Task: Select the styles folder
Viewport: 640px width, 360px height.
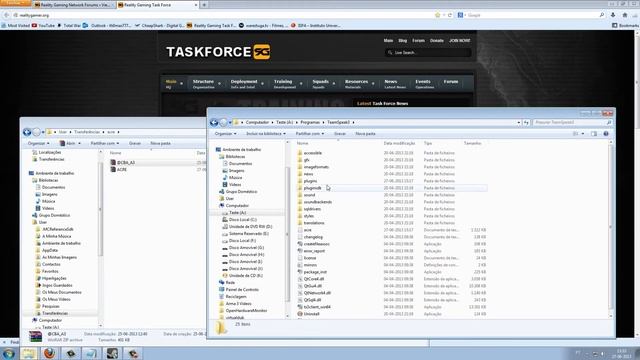Action: click(309, 216)
